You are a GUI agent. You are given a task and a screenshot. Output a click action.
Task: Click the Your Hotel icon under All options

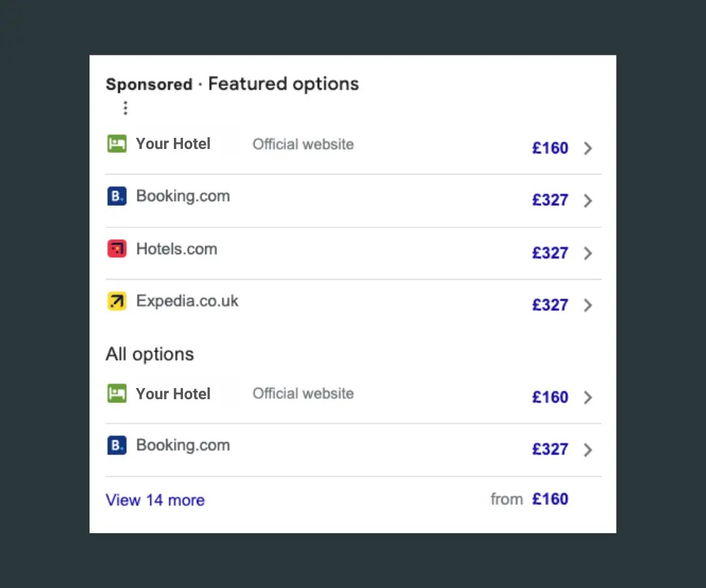click(116, 393)
